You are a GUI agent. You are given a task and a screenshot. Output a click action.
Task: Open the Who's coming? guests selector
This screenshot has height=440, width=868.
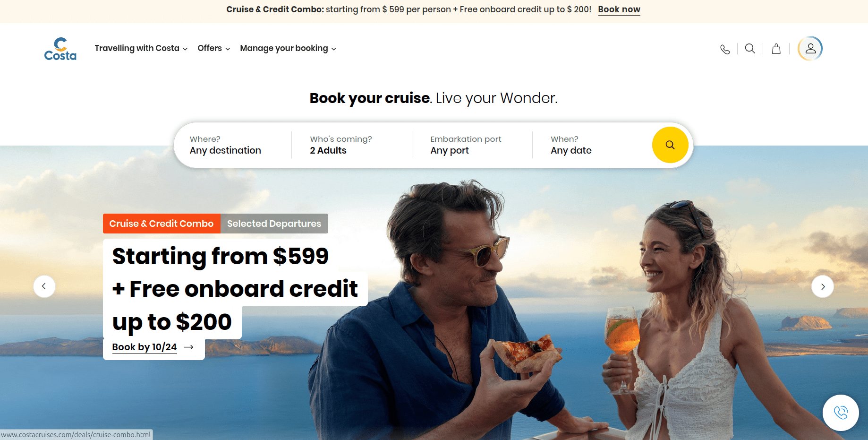click(x=352, y=145)
